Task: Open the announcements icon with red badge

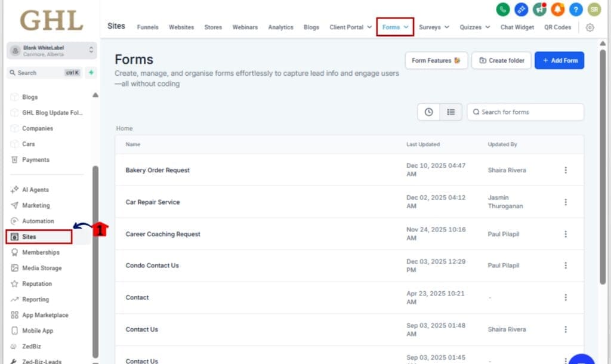Action: pos(540,10)
